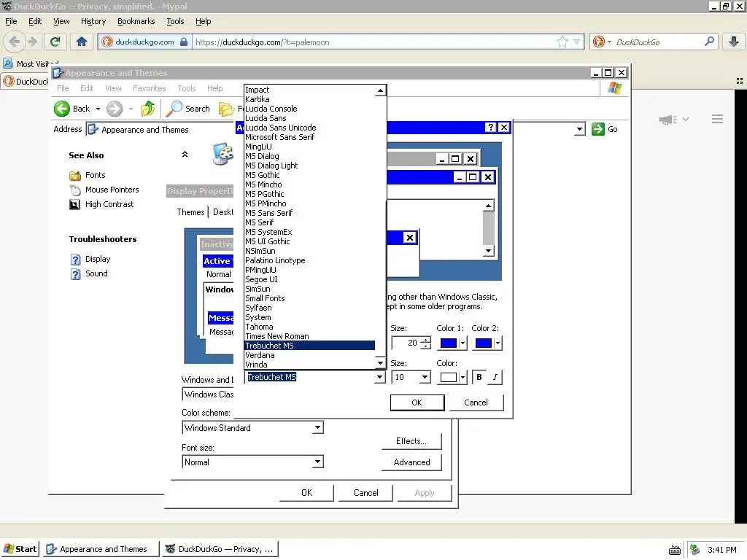Open Fonts in See Also panel
Image resolution: width=747 pixels, height=560 pixels.
(95, 175)
